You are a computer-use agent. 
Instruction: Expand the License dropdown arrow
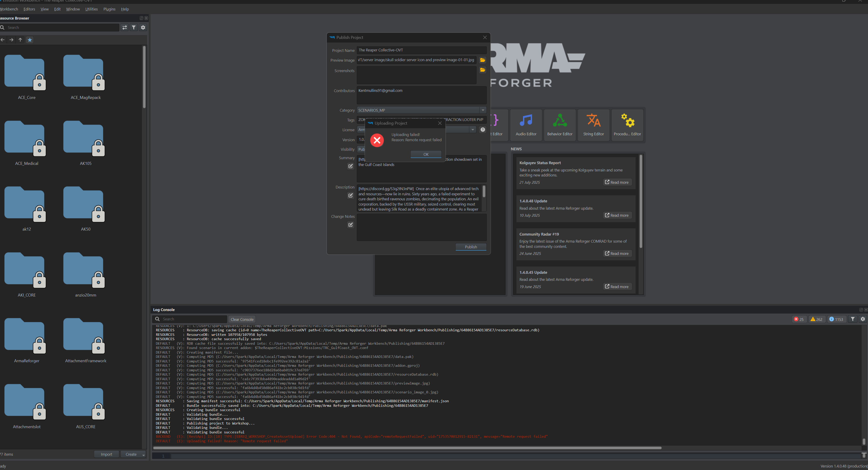pyautogui.click(x=473, y=130)
